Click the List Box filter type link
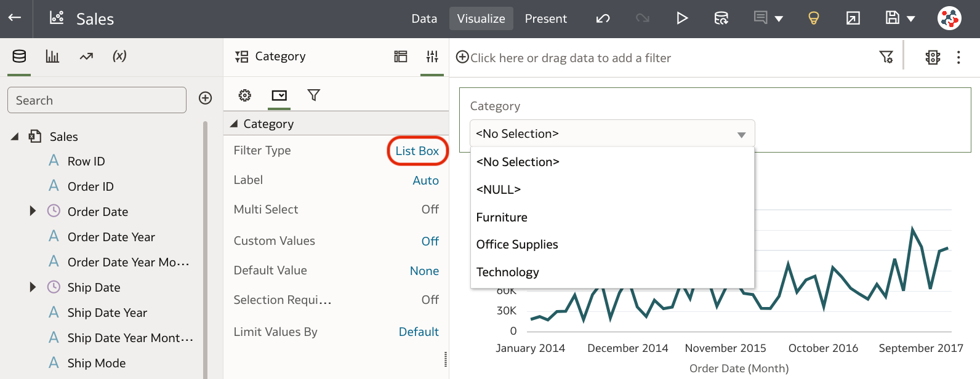 (x=417, y=151)
